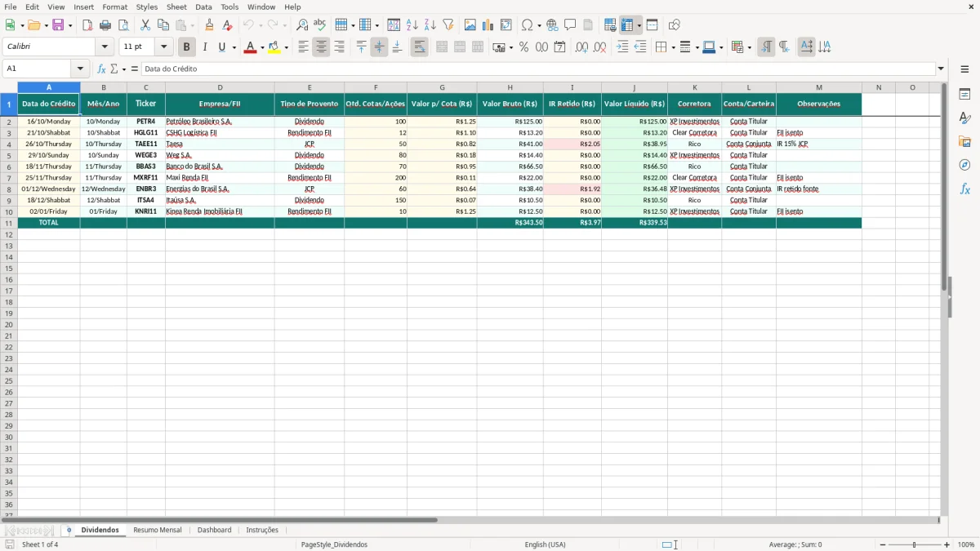
Task: Open Print Preview
Action: 123,25
